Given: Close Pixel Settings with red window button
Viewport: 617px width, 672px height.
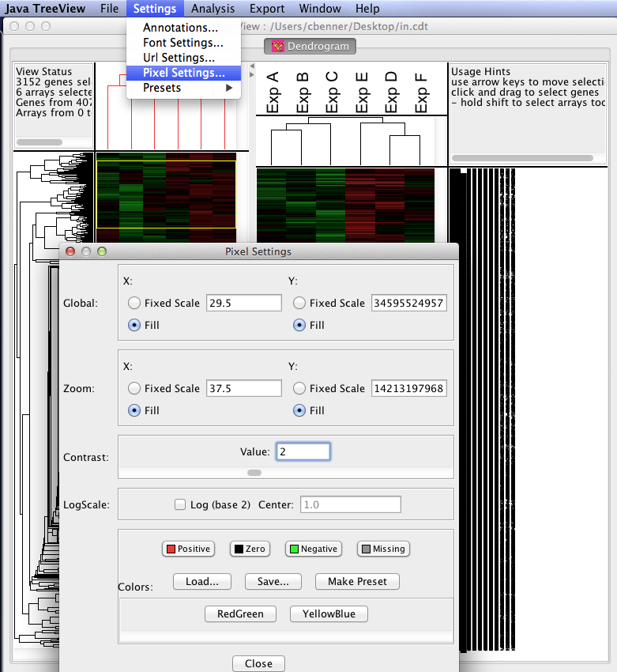Looking at the screenshot, I should tap(70, 251).
